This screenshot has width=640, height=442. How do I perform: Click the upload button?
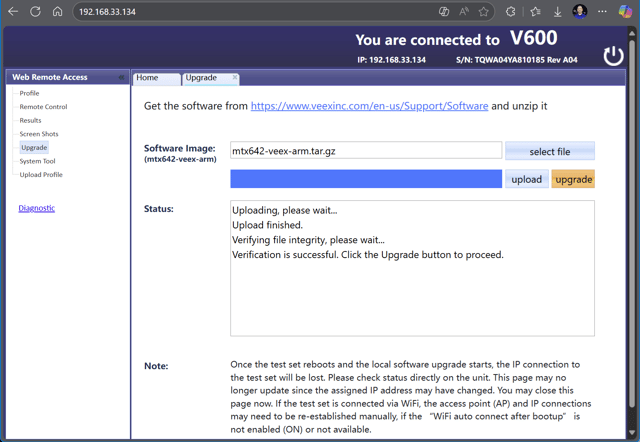point(527,179)
